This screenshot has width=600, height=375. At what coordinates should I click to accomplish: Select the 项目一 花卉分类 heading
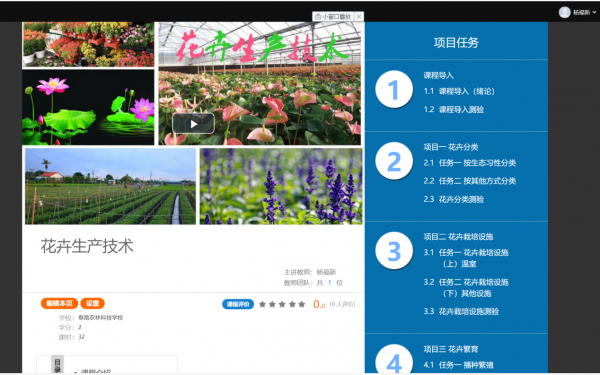pos(451,147)
